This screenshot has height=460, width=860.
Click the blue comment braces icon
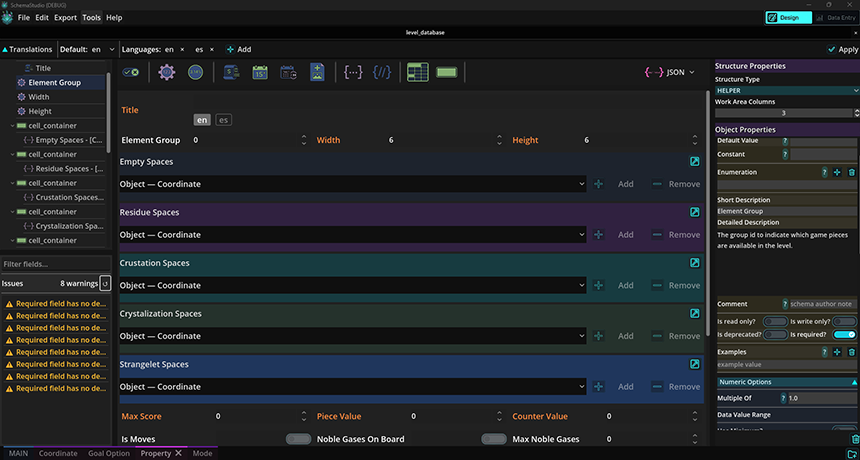pyautogui.click(x=382, y=72)
